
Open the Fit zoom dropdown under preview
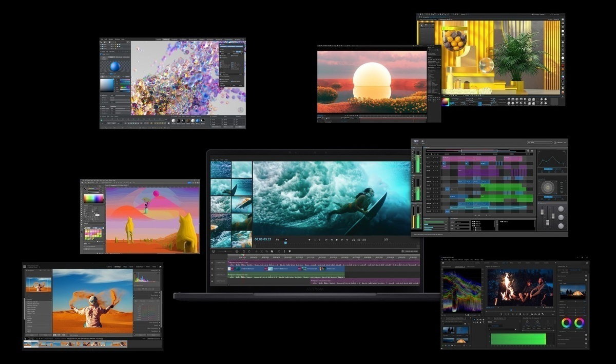point(281,240)
